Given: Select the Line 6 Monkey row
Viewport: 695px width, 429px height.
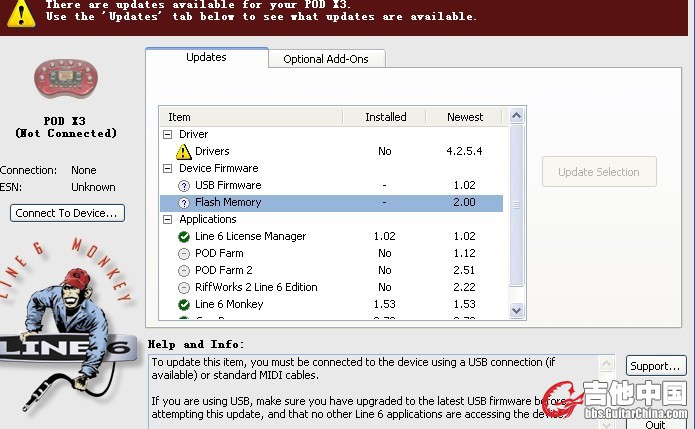Looking at the screenshot, I should point(332,305).
